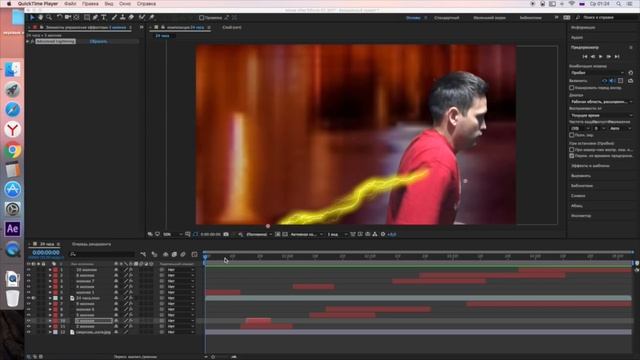Viewport: 640px width, 360px height.
Task: Jump to first frame in Preview panel
Action: pyautogui.click(x=585, y=56)
